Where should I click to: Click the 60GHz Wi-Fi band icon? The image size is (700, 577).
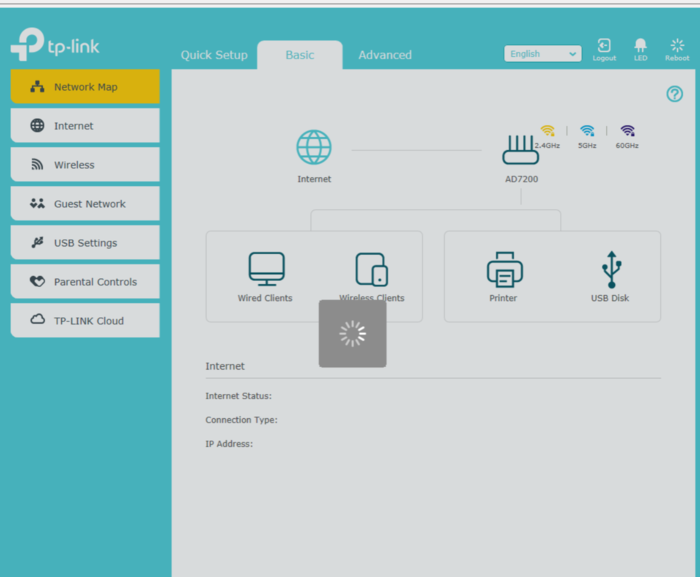coord(627,131)
